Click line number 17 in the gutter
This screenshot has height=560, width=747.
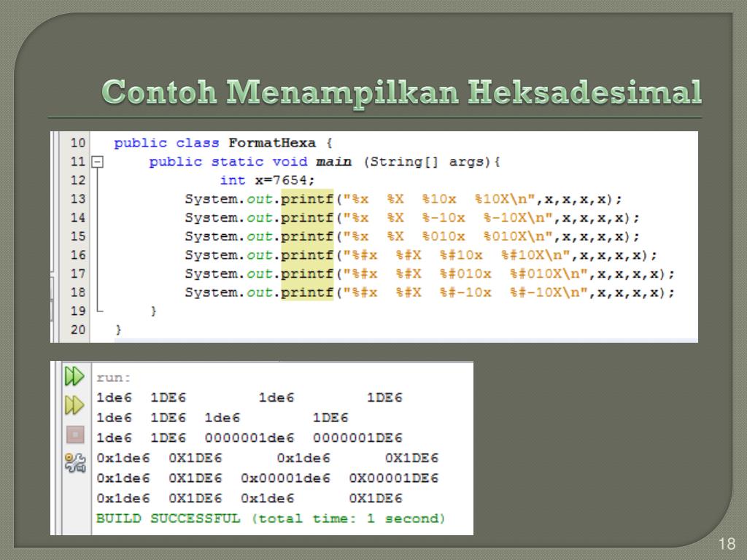77,274
